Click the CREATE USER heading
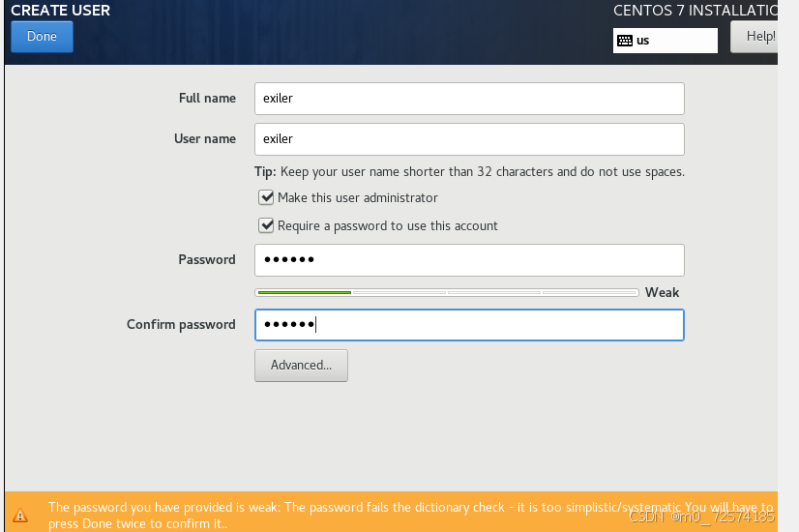The image size is (799, 532). pyautogui.click(x=61, y=11)
